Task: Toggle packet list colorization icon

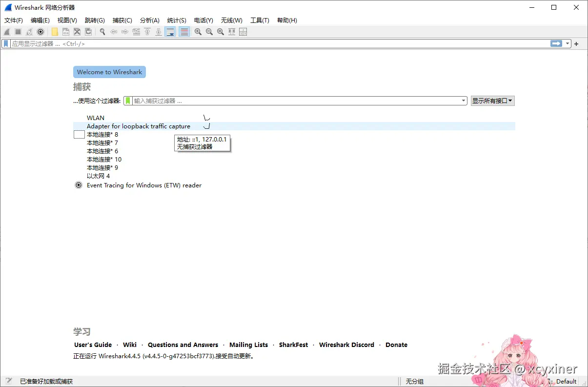Action: click(x=184, y=32)
